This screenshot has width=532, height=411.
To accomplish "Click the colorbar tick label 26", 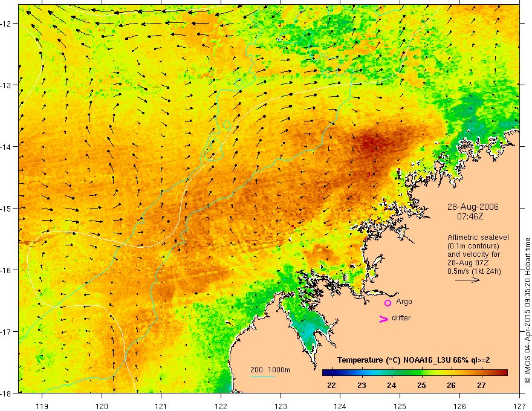I will [451, 385].
